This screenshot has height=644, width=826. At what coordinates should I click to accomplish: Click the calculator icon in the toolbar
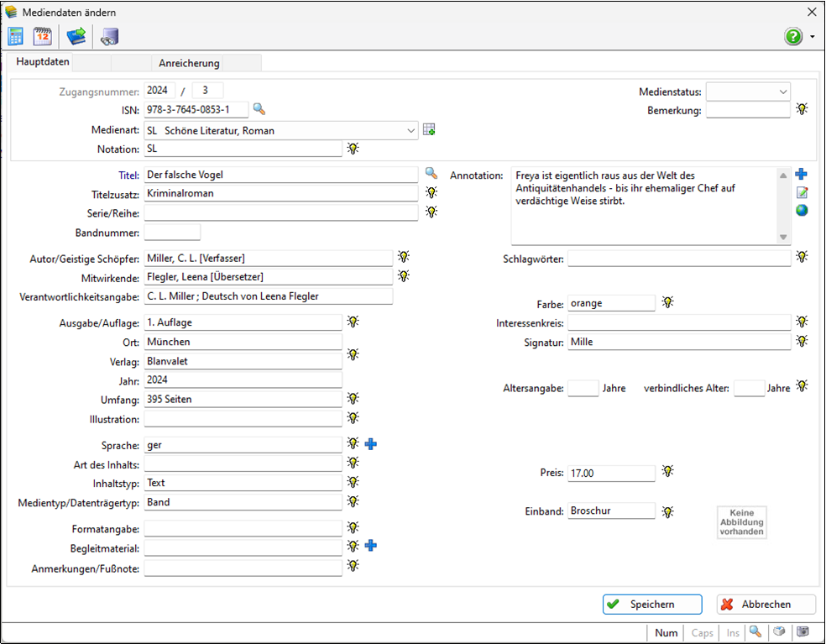click(x=15, y=36)
